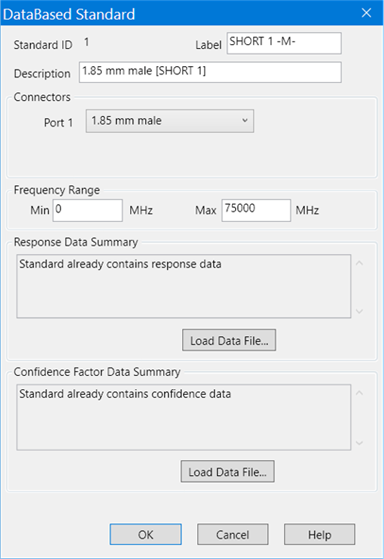Focus the Description input box

210,72
